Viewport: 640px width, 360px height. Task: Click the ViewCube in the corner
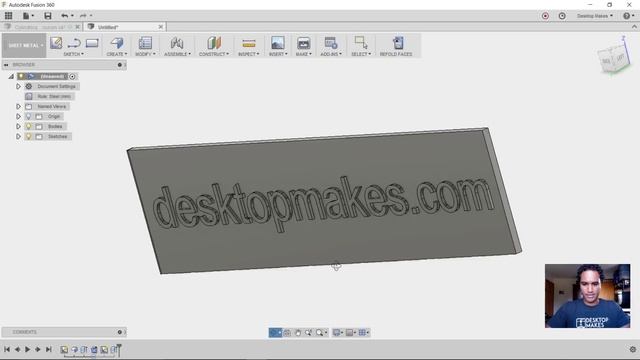(613, 60)
